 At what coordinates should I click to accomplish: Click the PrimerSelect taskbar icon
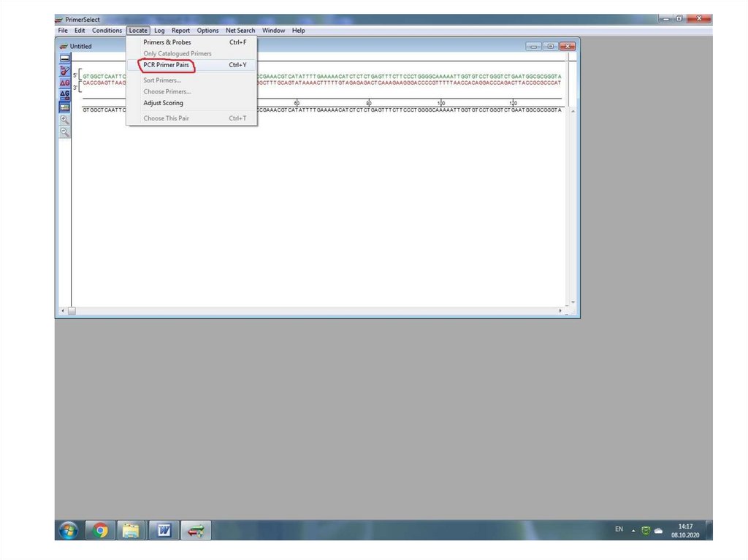point(196,530)
